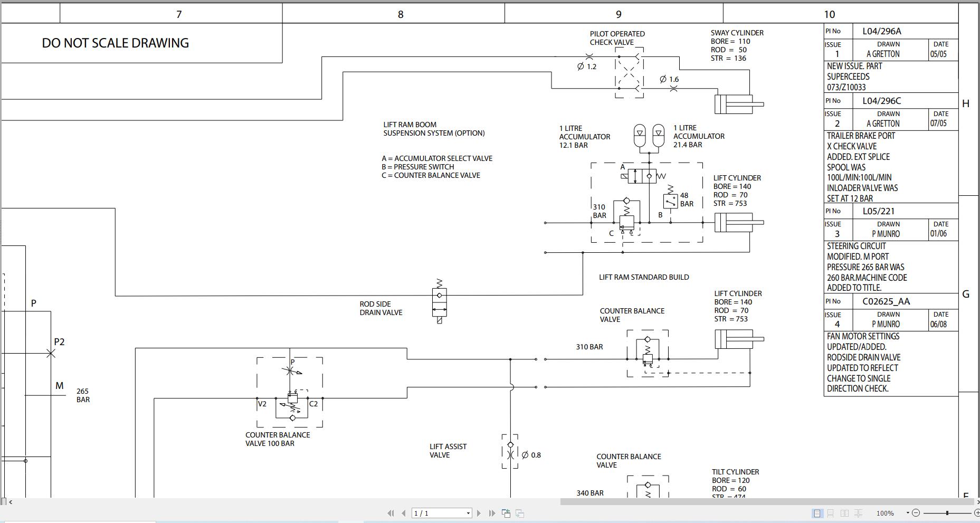Click the column 9 header
Viewport: 980px width, 523px height.
[619, 14]
